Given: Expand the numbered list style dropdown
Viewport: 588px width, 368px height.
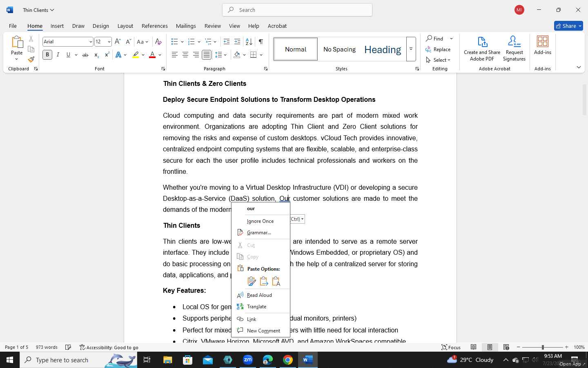Looking at the screenshot, I should [199, 42].
